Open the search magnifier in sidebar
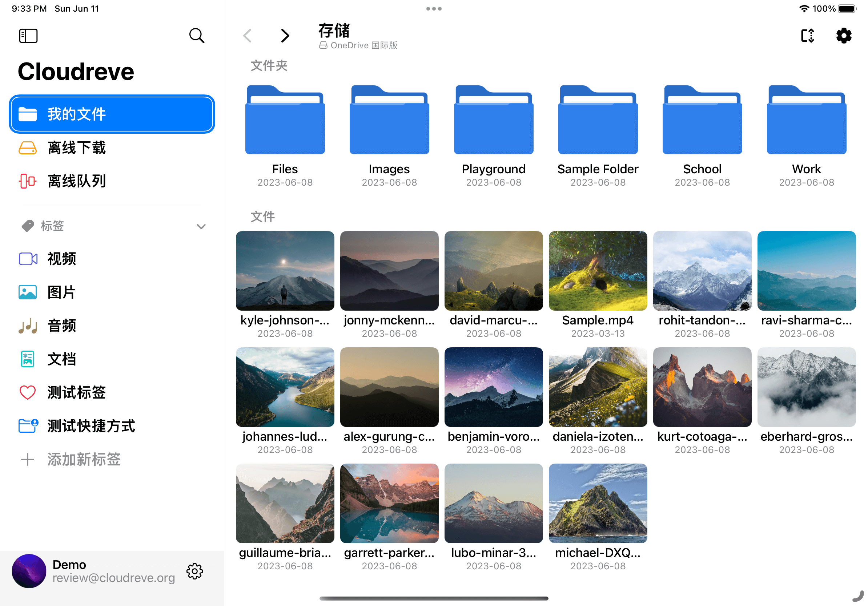This screenshot has height=606, width=868. (197, 36)
